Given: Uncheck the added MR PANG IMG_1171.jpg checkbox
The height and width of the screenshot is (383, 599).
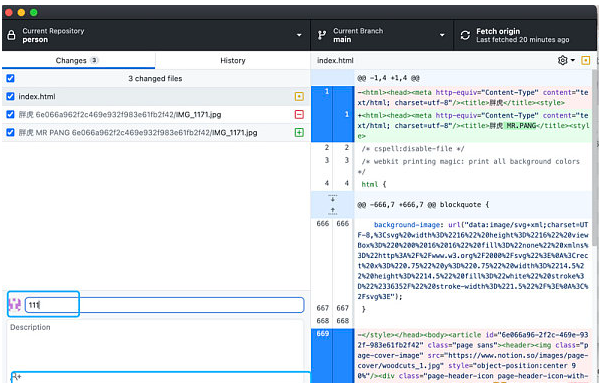Looking at the screenshot, I should (x=10, y=132).
